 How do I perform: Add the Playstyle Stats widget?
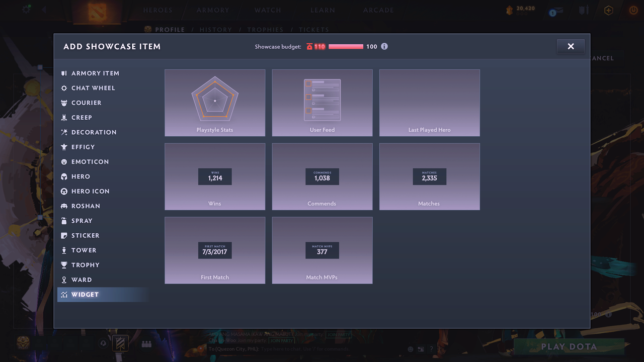click(x=215, y=103)
